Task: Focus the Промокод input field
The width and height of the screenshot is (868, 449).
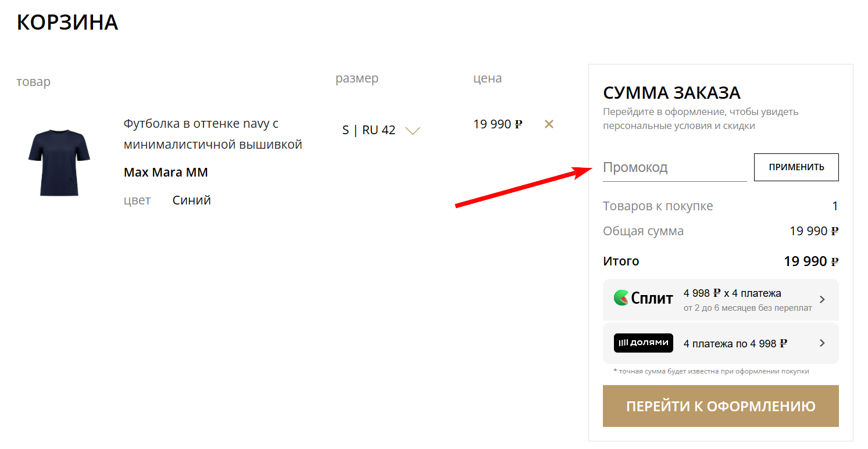Action: [674, 168]
